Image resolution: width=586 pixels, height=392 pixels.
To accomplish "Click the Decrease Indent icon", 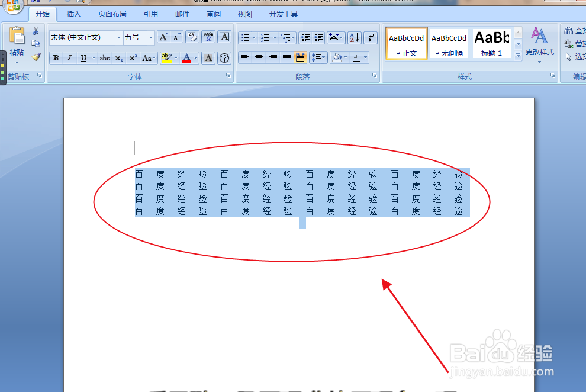I will [305, 37].
